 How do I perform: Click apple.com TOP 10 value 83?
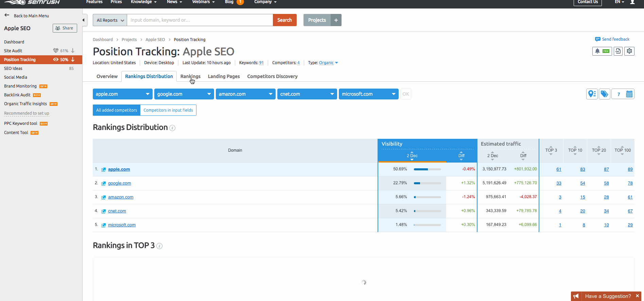pyautogui.click(x=582, y=169)
